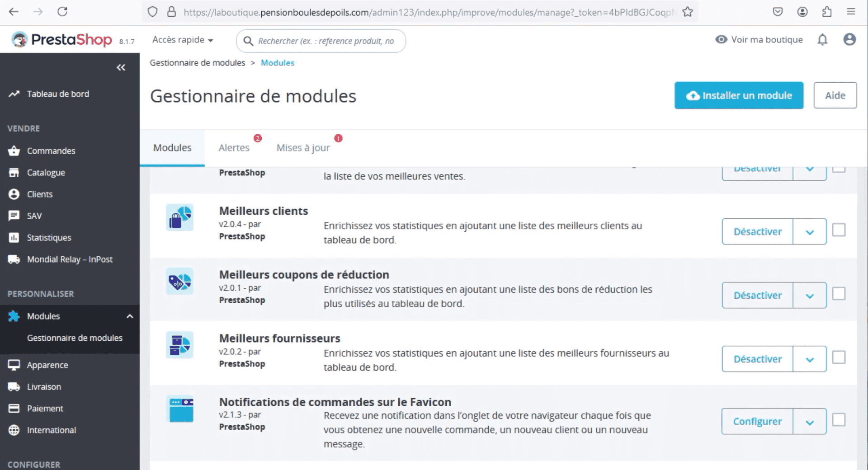The height and width of the screenshot is (470, 868).
Task: Click the search magnifier icon
Action: tap(248, 41)
